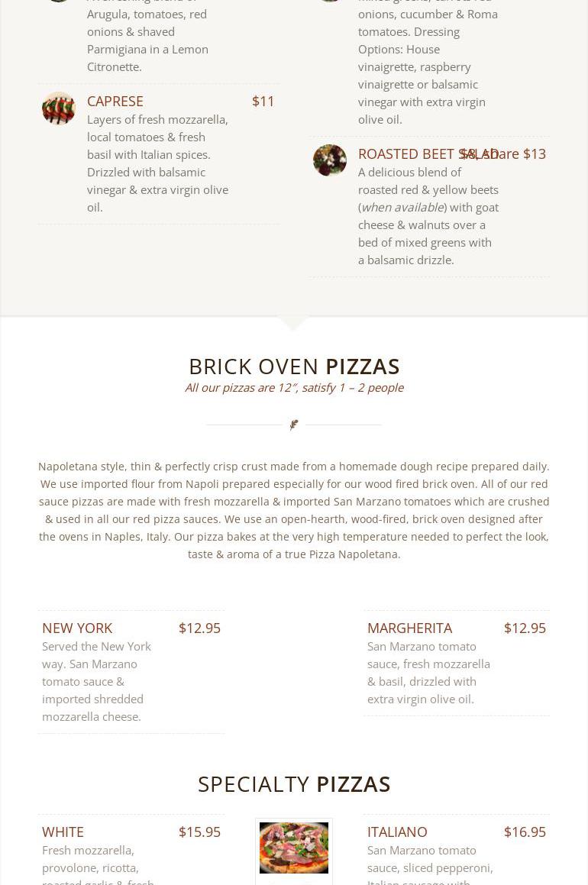
Task: Open the WHITE specialty pizza item
Action: (63, 832)
